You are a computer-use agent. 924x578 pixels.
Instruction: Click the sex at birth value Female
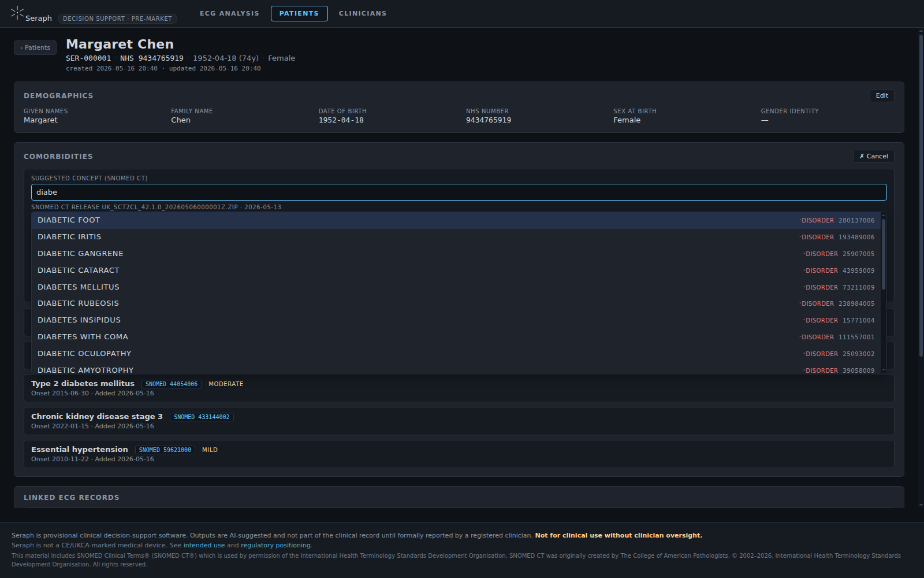click(627, 120)
